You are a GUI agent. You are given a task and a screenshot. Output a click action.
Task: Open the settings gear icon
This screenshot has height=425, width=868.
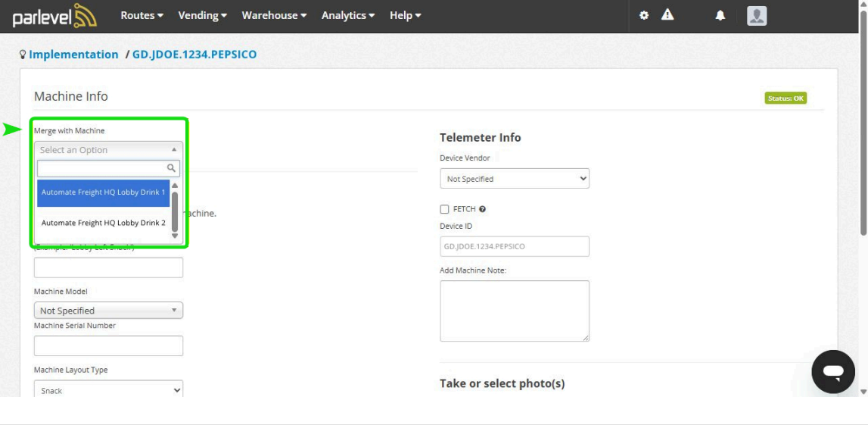(644, 15)
